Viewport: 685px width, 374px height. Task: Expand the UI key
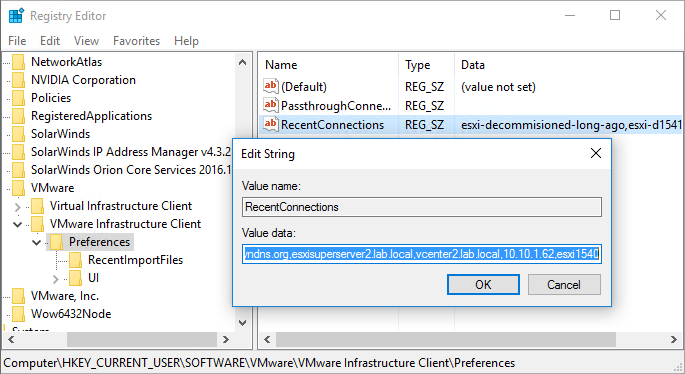point(55,278)
